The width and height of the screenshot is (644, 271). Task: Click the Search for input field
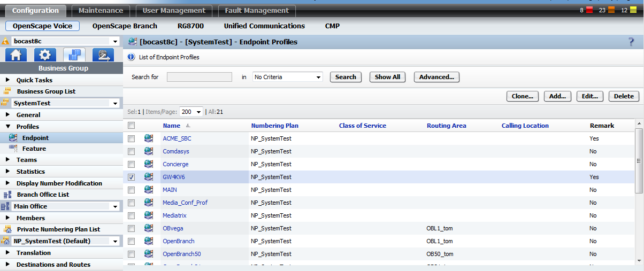click(200, 77)
